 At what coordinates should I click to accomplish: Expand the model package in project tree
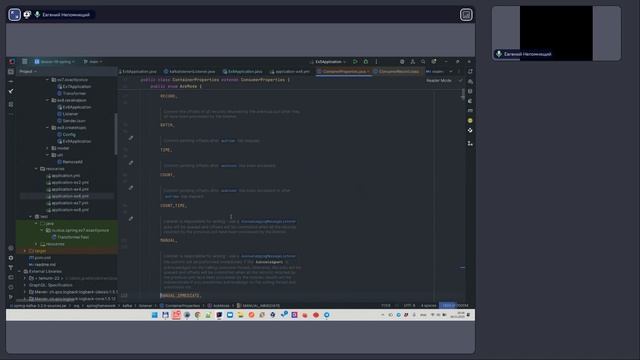click(47, 148)
